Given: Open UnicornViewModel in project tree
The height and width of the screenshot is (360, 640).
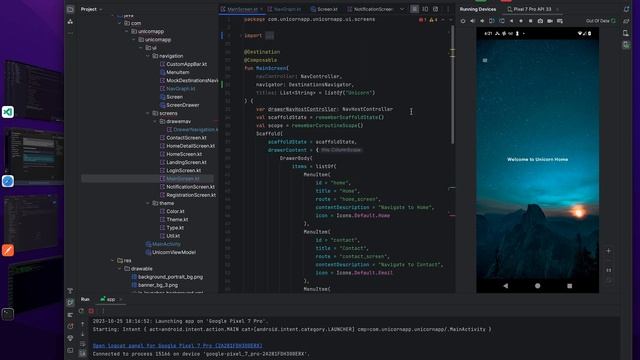Looking at the screenshot, I should click(x=171, y=252).
